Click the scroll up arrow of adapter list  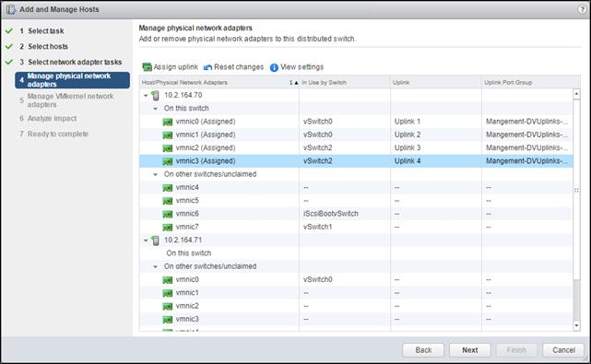coord(576,93)
